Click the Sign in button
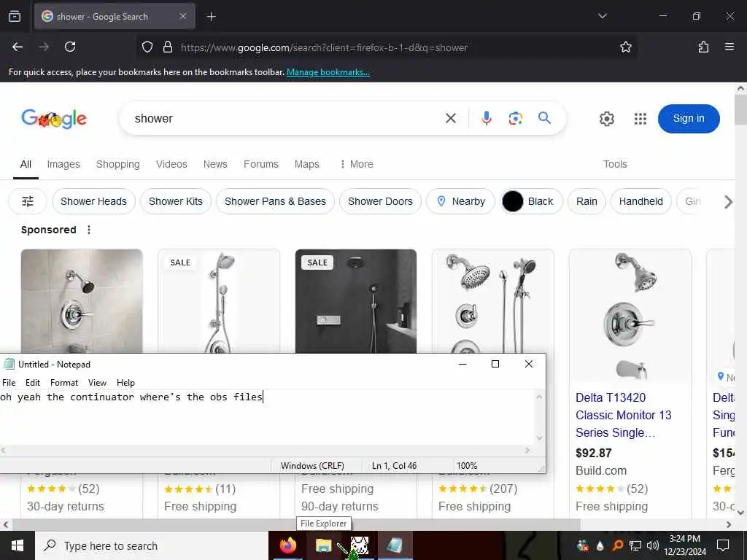The width and height of the screenshot is (747, 560). (689, 119)
